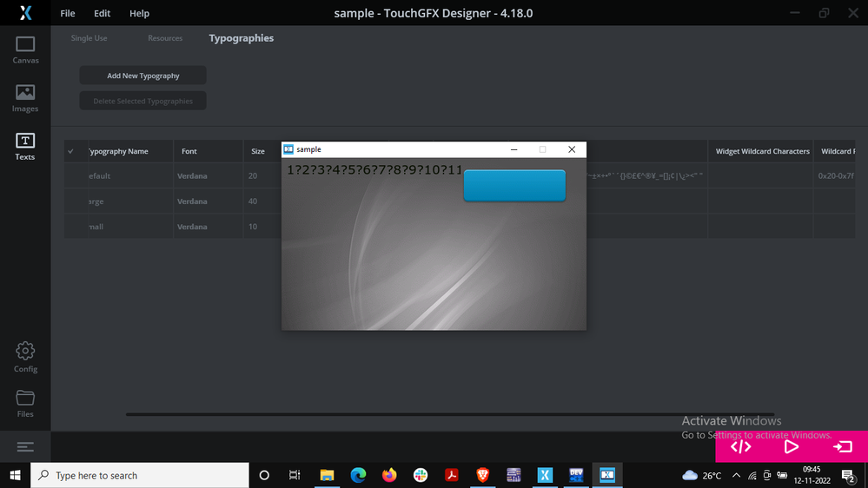
Task: Click the Generate Code icon
Action: (x=740, y=446)
